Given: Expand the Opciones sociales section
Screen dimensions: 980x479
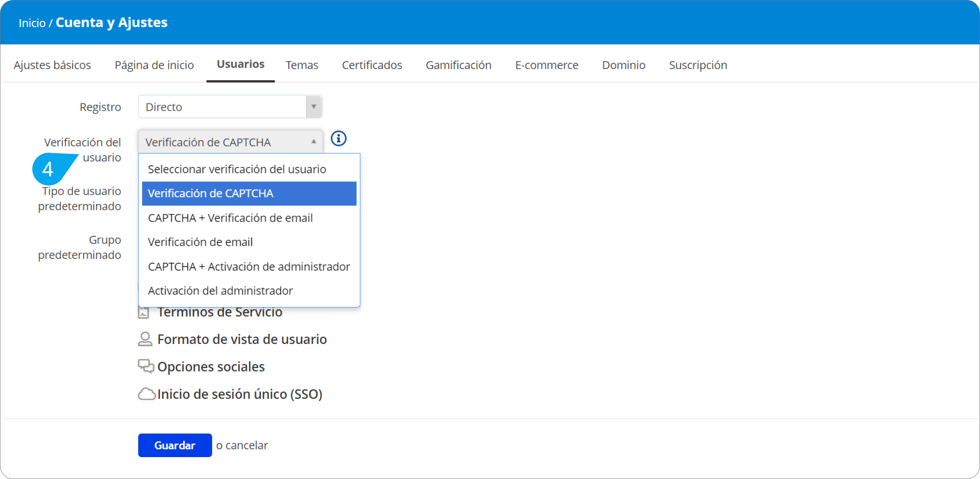Looking at the screenshot, I should click(211, 367).
